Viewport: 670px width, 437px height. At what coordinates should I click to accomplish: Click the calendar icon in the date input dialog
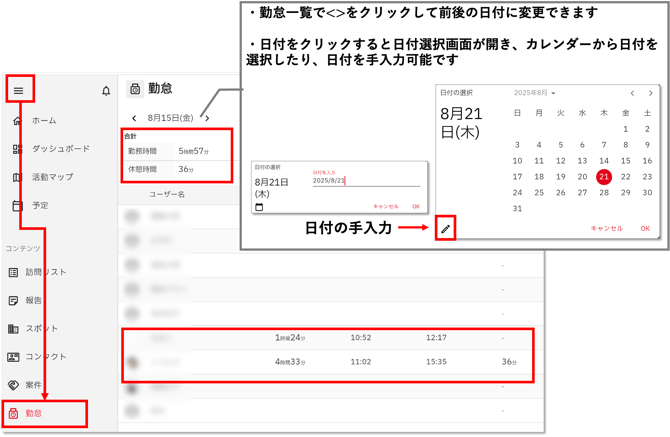[x=260, y=207]
